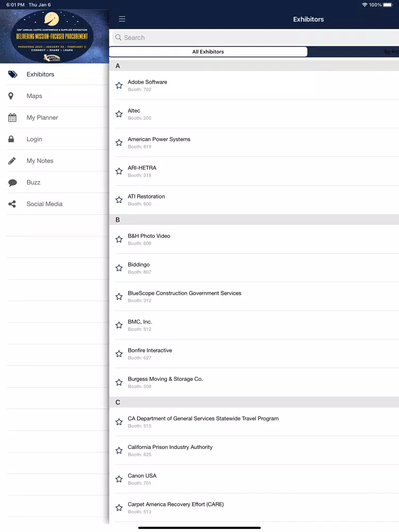Favorite Adobe Software with its star
The width and height of the screenshot is (399, 532).
pos(119,86)
